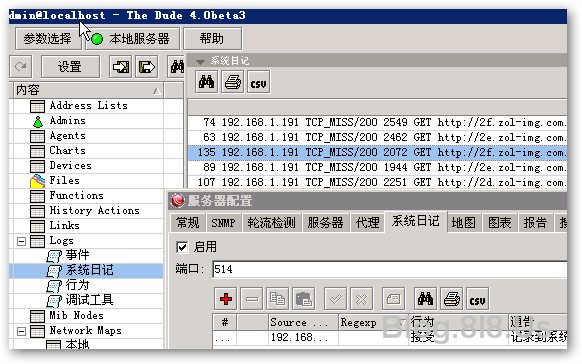Open the 轮流检测 tab
The image size is (582, 364).
coord(272,223)
